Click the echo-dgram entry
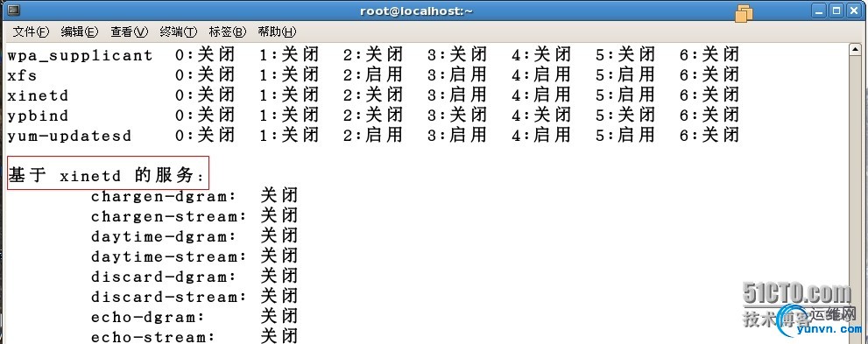The height and width of the screenshot is (344, 868). 148,318
